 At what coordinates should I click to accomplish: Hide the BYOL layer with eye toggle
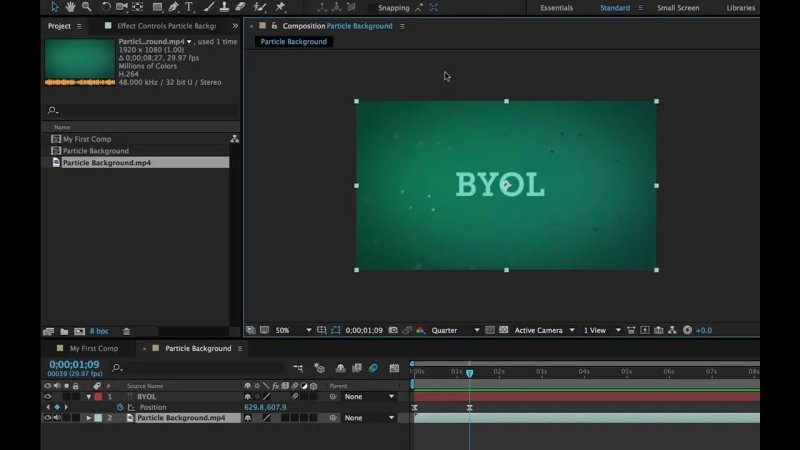click(47, 396)
